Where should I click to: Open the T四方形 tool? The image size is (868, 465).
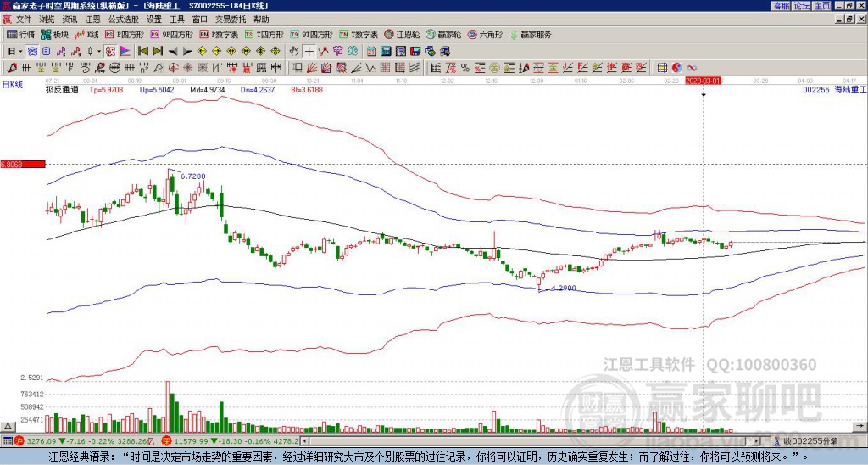pyautogui.click(x=264, y=34)
